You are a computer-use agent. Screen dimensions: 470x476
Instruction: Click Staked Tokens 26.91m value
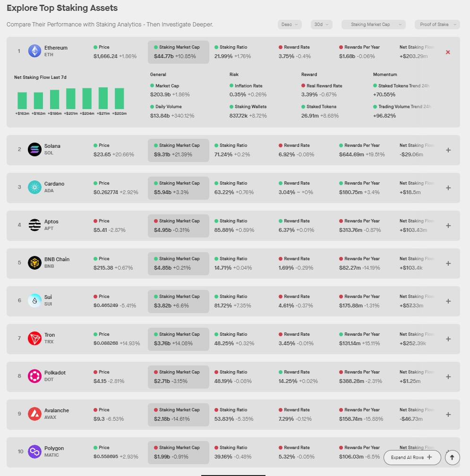310,116
